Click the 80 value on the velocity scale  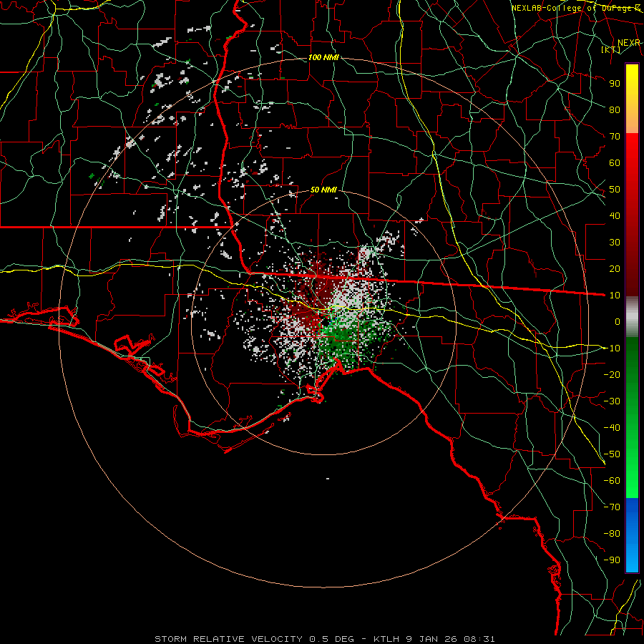615,109
